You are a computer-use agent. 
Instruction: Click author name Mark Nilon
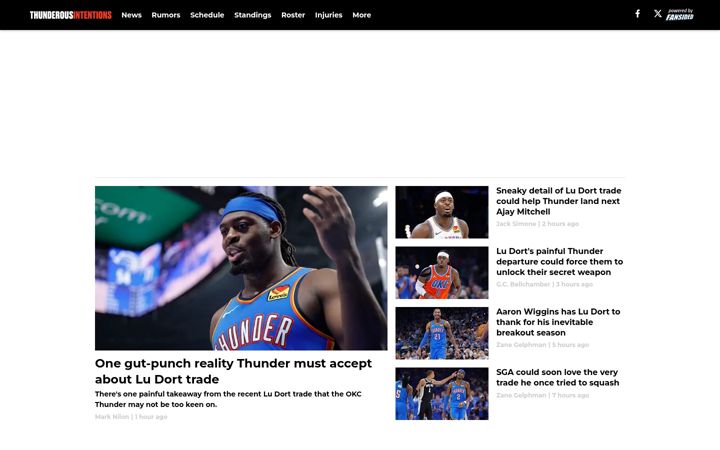pos(112,417)
